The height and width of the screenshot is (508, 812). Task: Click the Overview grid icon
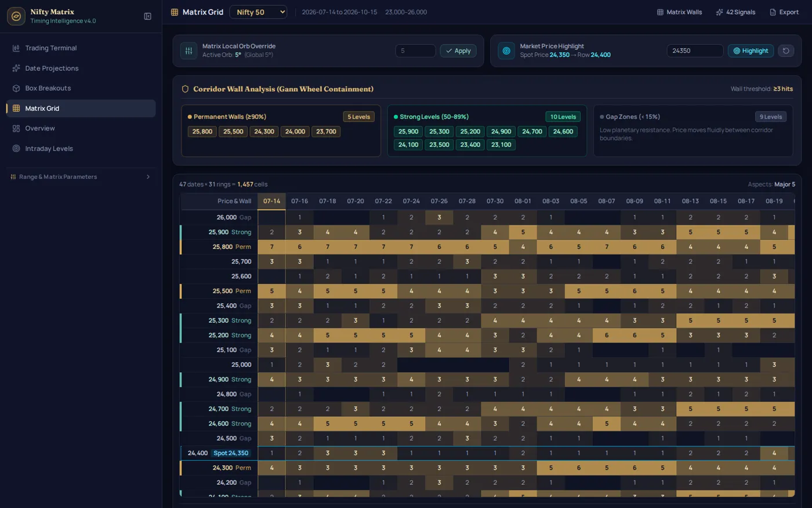[x=16, y=128]
